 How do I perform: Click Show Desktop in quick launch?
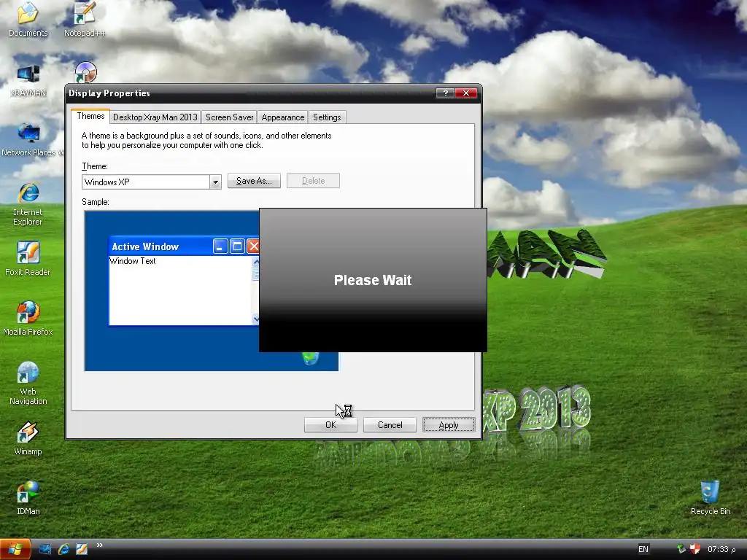point(45,549)
